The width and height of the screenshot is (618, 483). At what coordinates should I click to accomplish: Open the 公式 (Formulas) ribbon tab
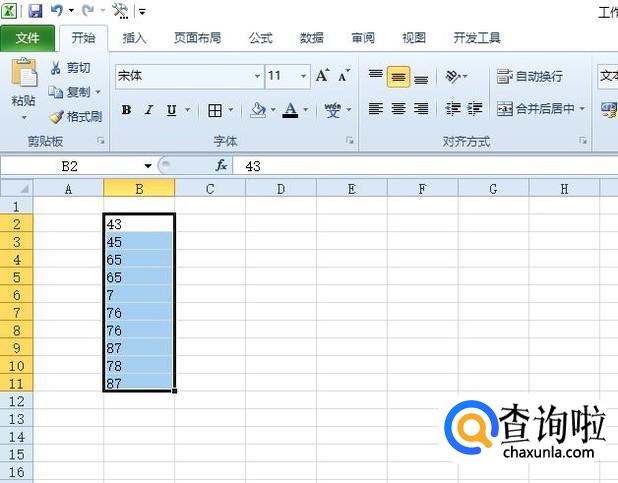(260, 38)
